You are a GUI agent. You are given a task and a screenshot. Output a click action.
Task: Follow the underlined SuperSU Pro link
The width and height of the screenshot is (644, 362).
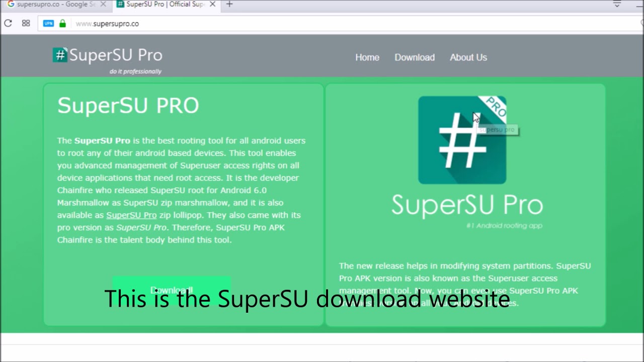coord(131,215)
